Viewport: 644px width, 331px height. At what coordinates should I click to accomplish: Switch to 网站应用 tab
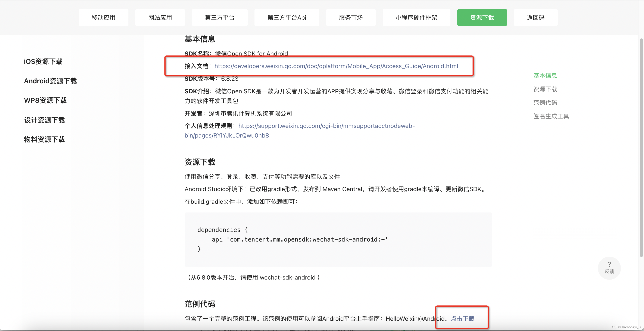[x=160, y=18]
